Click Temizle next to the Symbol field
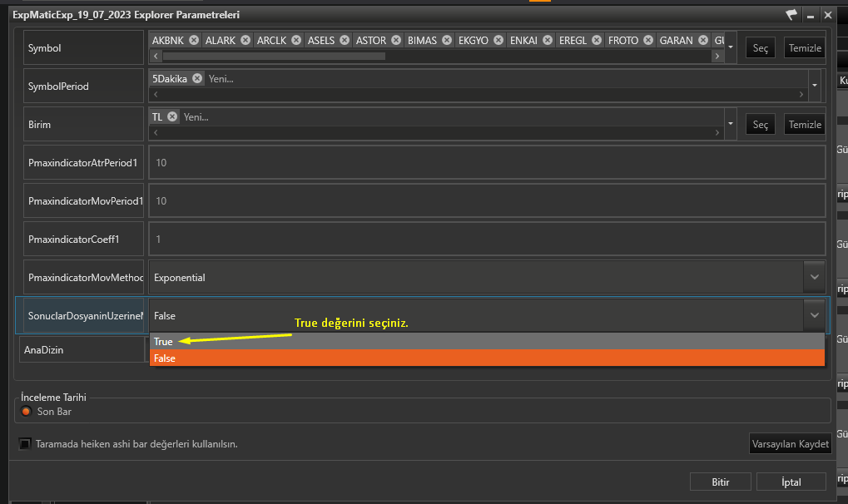This screenshot has width=848, height=504. [x=804, y=48]
